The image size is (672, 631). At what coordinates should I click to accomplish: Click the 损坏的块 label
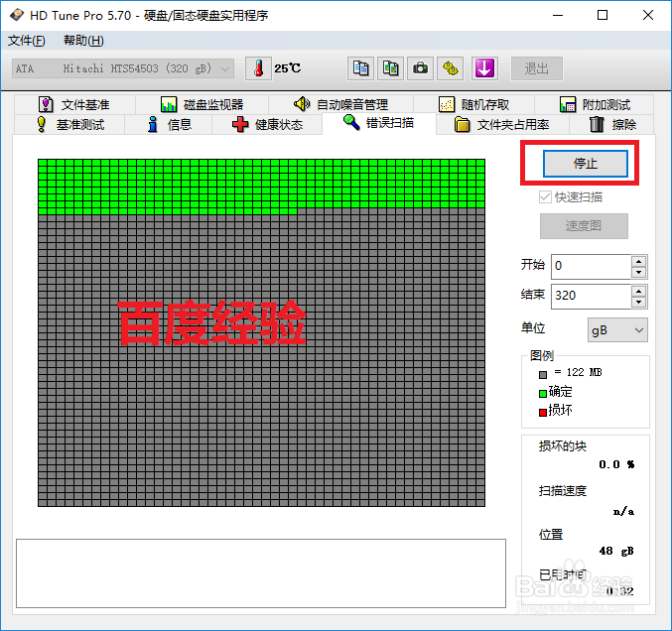tap(562, 446)
